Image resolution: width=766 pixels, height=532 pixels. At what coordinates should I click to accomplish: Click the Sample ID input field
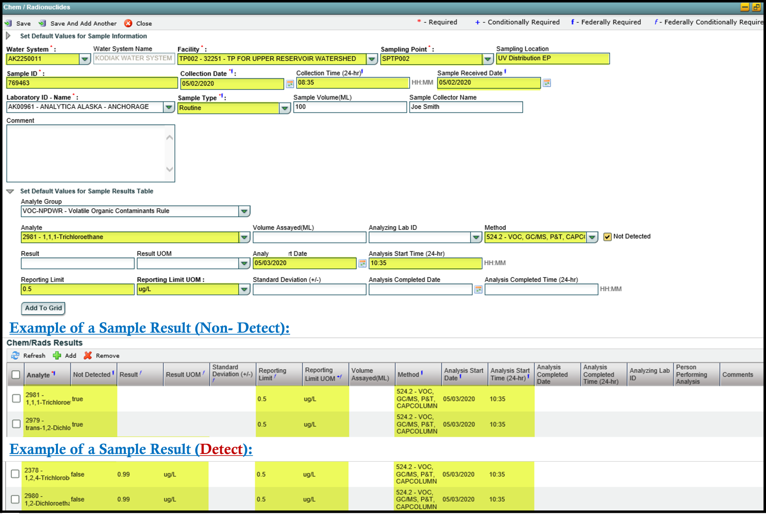coord(91,83)
